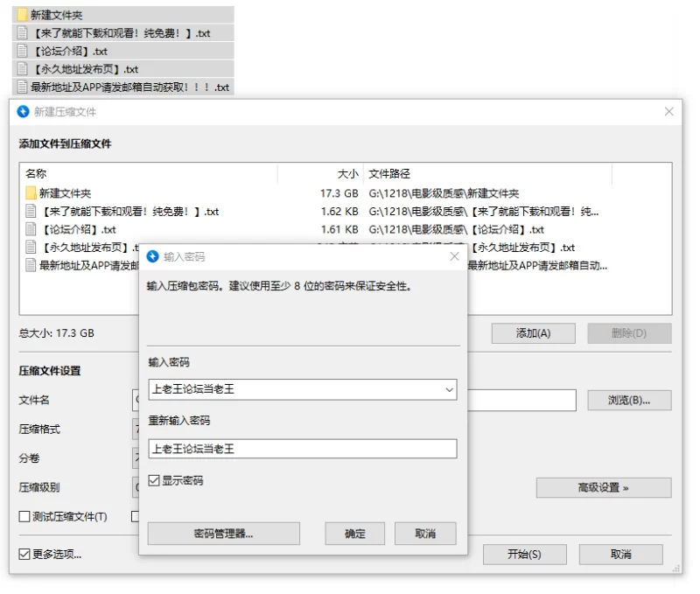The height and width of the screenshot is (594, 700).
Task: Click the 重新输入密码 text field
Action: tap(303, 449)
